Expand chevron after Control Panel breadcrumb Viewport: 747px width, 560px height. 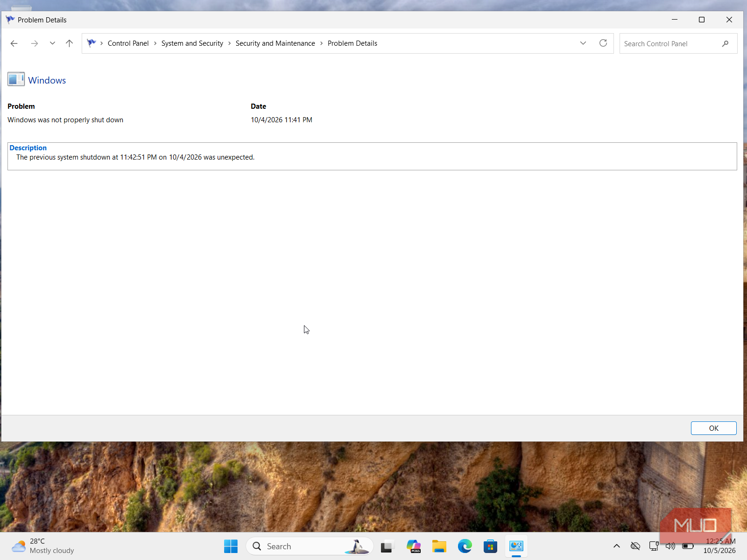pyautogui.click(x=155, y=43)
